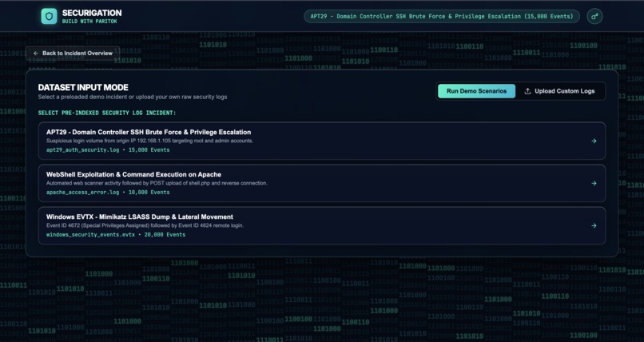Click 'SELECT PRE-INDEXED SECURITY LOG INCIDENT:' label

coord(107,113)
